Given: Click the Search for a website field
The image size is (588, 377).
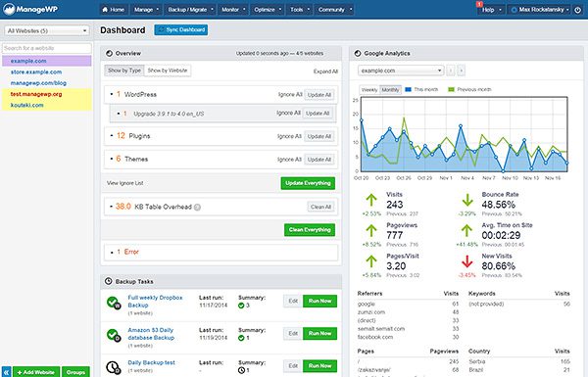Looking at the screenshot, I should (47, 48).
